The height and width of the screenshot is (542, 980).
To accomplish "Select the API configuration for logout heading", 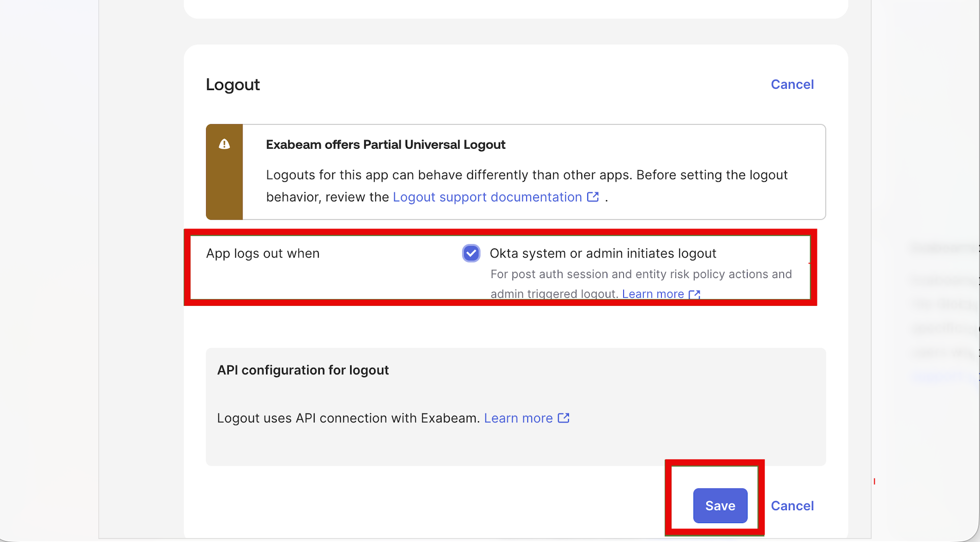I will pyautogui.click(x=303, y=370).
